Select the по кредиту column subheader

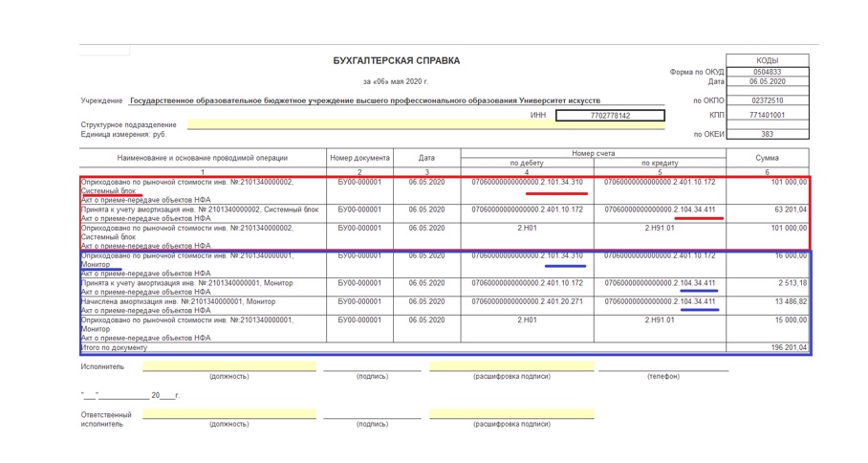[x=660, y=164]
